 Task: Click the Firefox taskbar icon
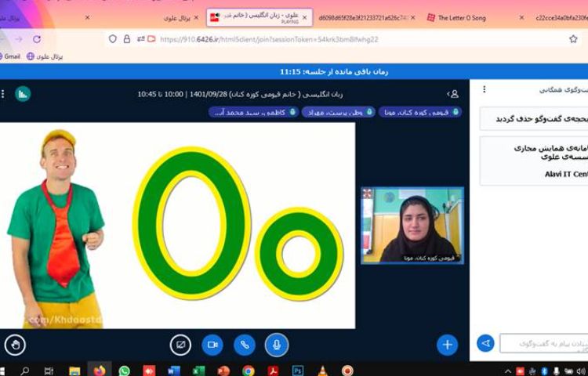[x=100, y=370]
